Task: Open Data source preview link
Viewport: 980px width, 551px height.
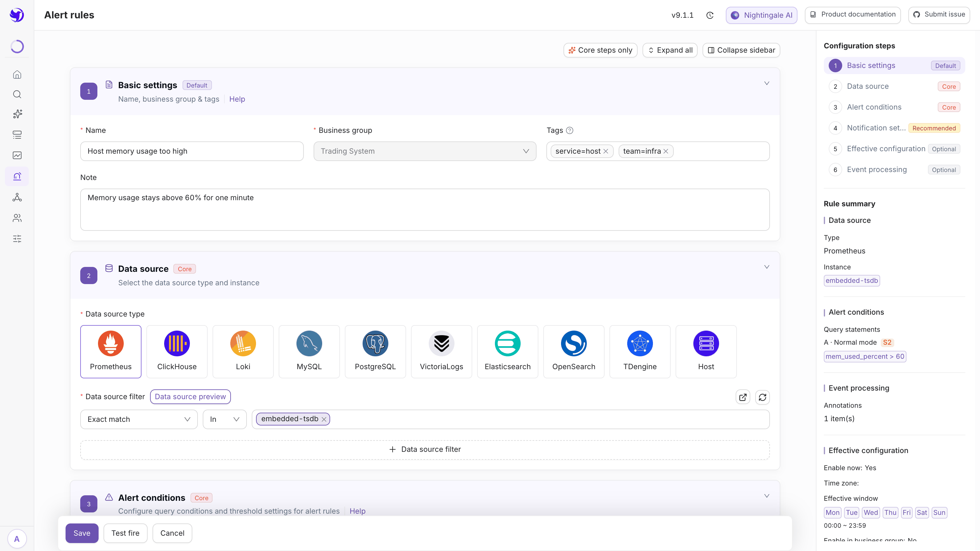Action: (x=190, y=397)
